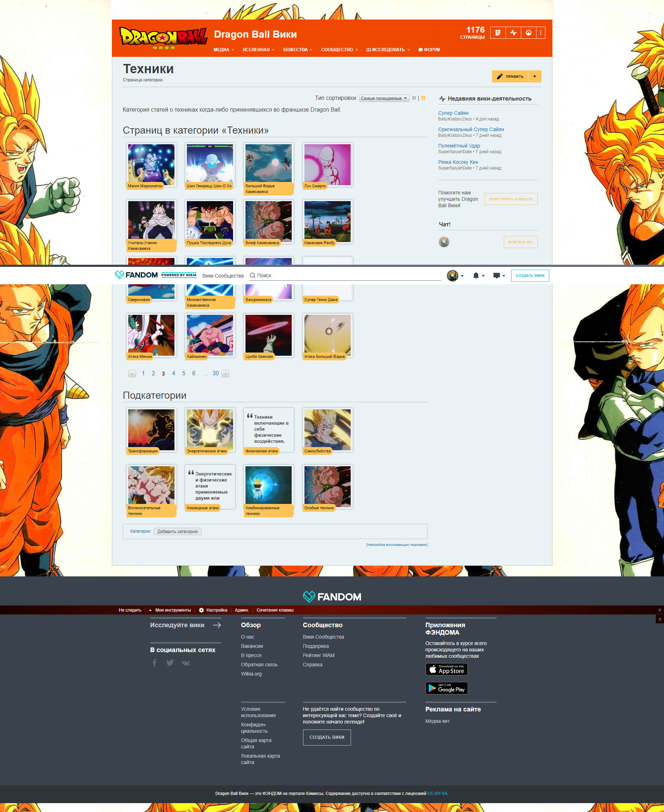Open the Facebook social icon
664x812 pixels.
[155, 663]
